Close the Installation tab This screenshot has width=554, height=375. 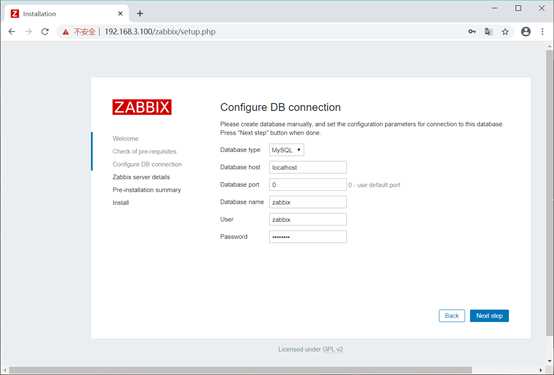[120, 13]
